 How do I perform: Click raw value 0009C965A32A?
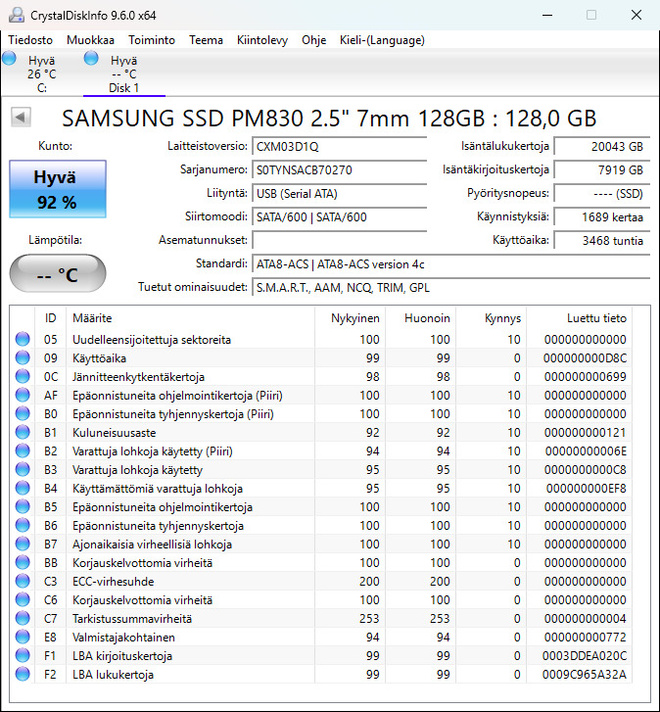pos(584,674)
